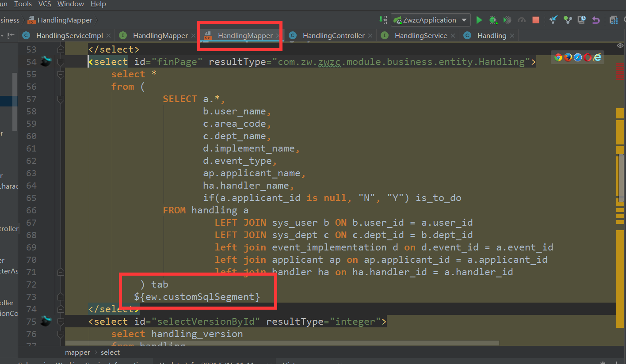Screen dimensions: 626x364
Task: Collapse fold marker at line 53
Action: click(x=61, y=49)
